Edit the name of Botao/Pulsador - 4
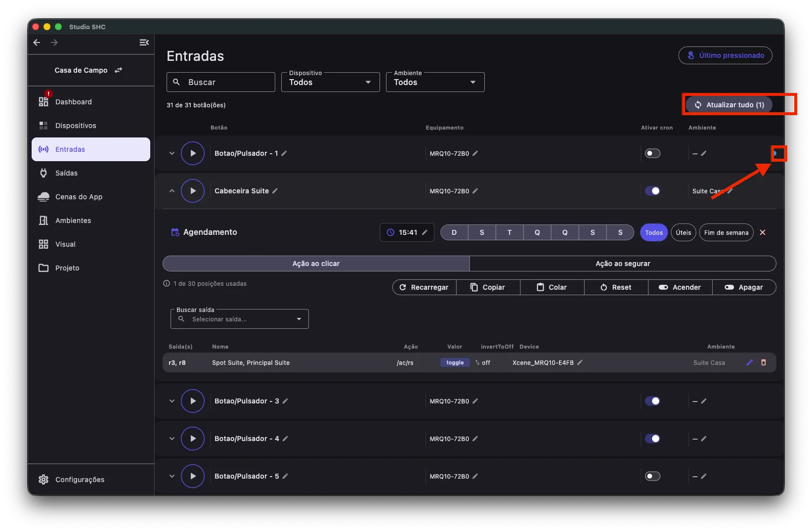The height and width of the screenshot is (532, 812). (285, 439)
